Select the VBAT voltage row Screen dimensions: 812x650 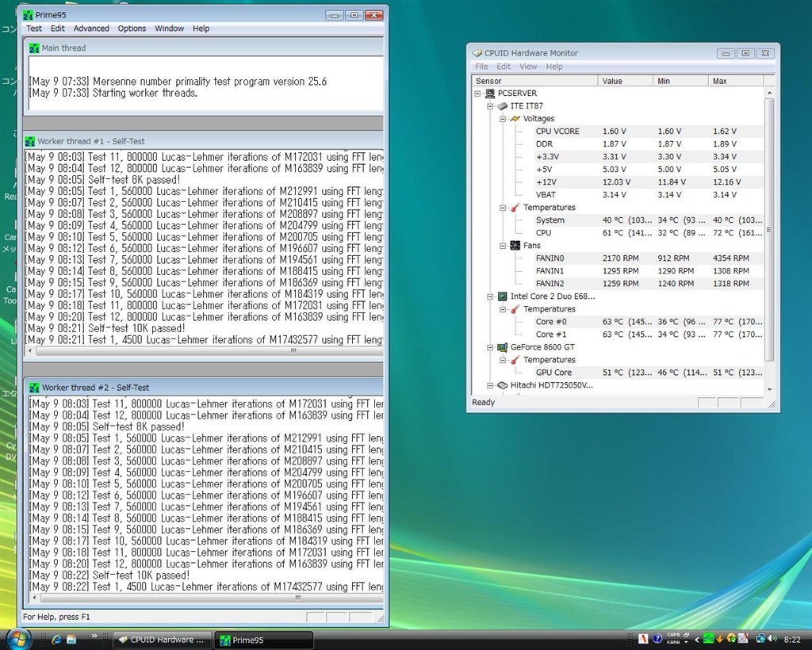click(649, 195)
